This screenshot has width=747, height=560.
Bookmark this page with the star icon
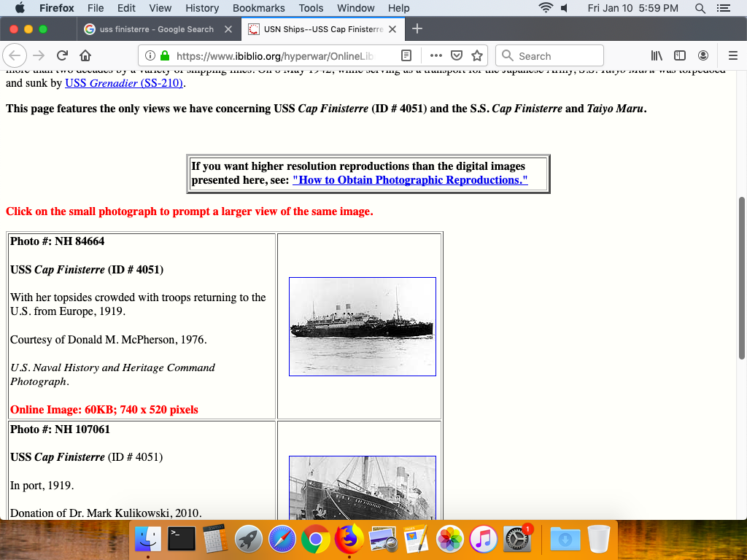(x=477, y=56)
